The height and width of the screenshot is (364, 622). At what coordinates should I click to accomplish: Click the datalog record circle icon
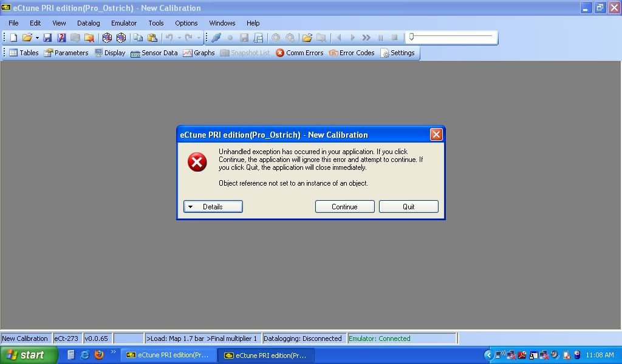230,38
